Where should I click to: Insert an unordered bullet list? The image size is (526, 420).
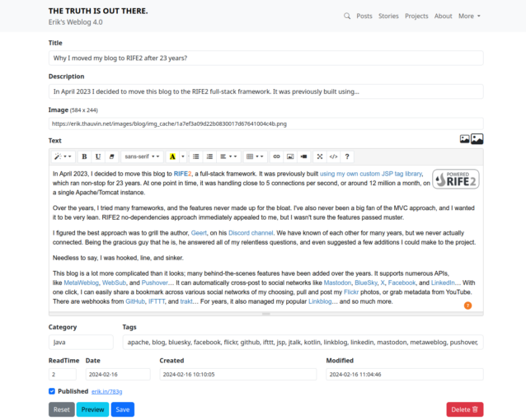click(196, 156)
